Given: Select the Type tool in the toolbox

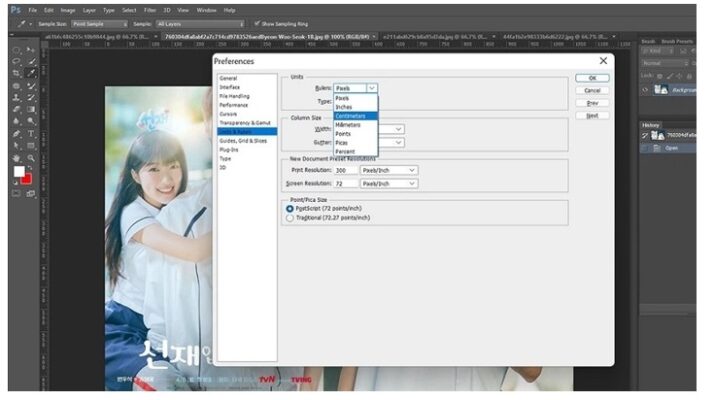Looking at the screenshot, I should coord(31,133).
